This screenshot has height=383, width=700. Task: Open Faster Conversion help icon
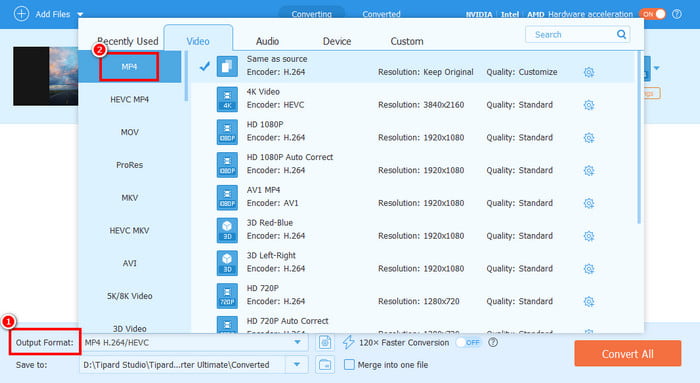click(x=493, y=342)
